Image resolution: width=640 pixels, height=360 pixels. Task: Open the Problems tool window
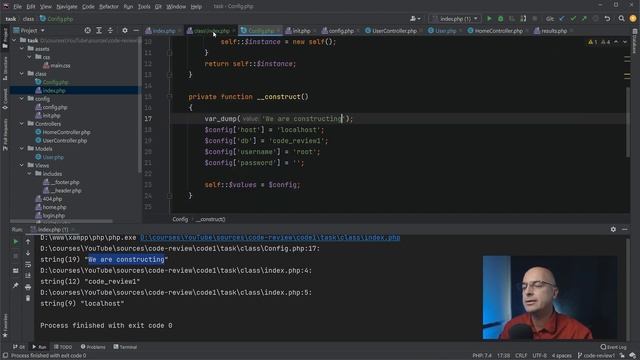tap(93, 347)
